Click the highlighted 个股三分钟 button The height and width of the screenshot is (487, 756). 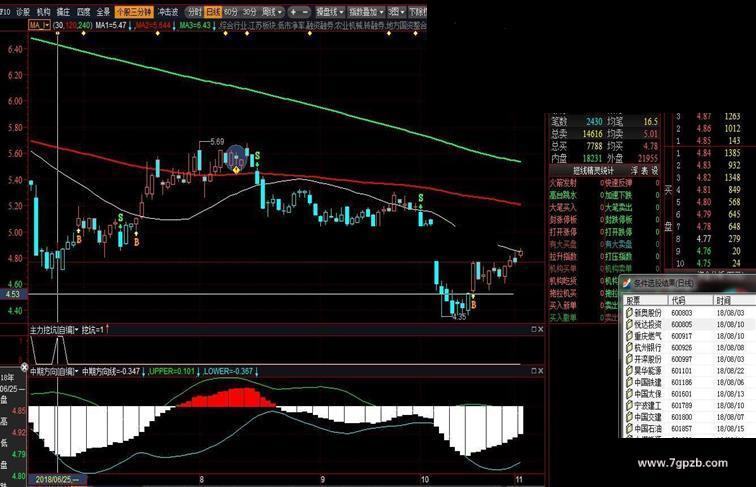[x=134, y=12]
